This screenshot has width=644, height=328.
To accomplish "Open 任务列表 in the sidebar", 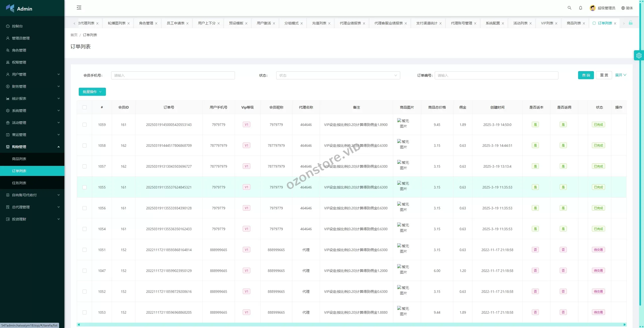I will 19,183.
